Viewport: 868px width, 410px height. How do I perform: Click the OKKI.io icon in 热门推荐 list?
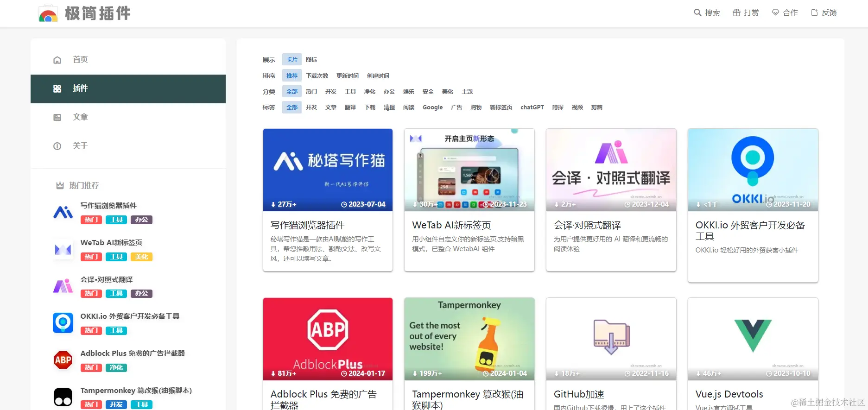[x=63, y=323]
